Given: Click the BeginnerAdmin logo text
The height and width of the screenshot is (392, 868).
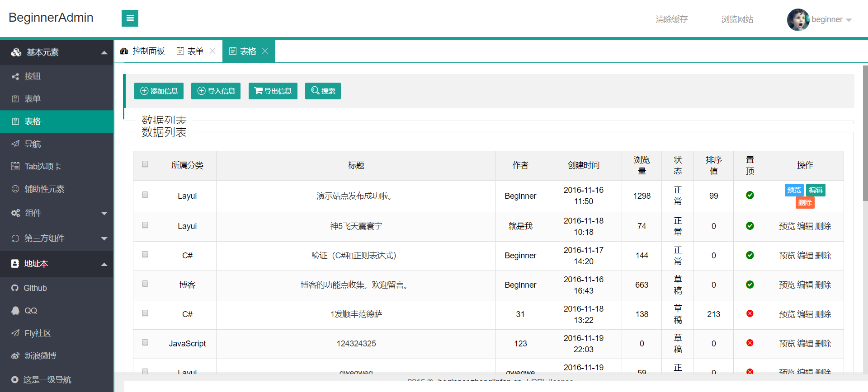Looking at the screenshot, I should [51, 18].
